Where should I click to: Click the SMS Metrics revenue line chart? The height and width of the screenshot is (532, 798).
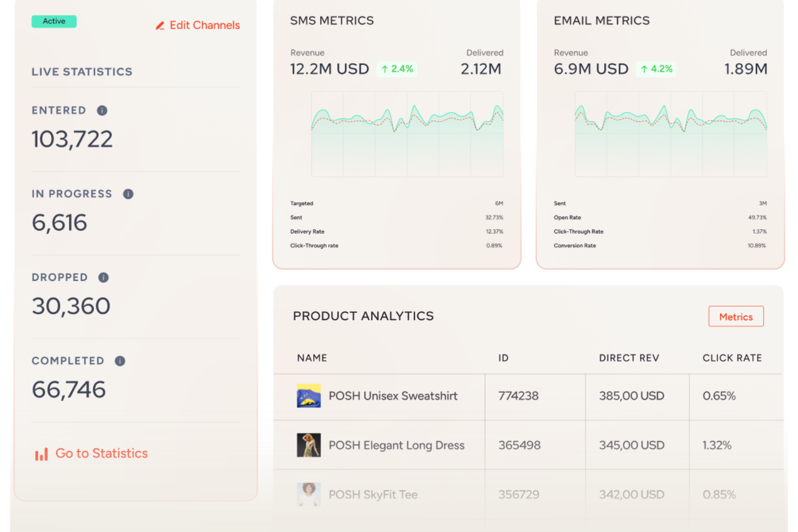point(407,134)
